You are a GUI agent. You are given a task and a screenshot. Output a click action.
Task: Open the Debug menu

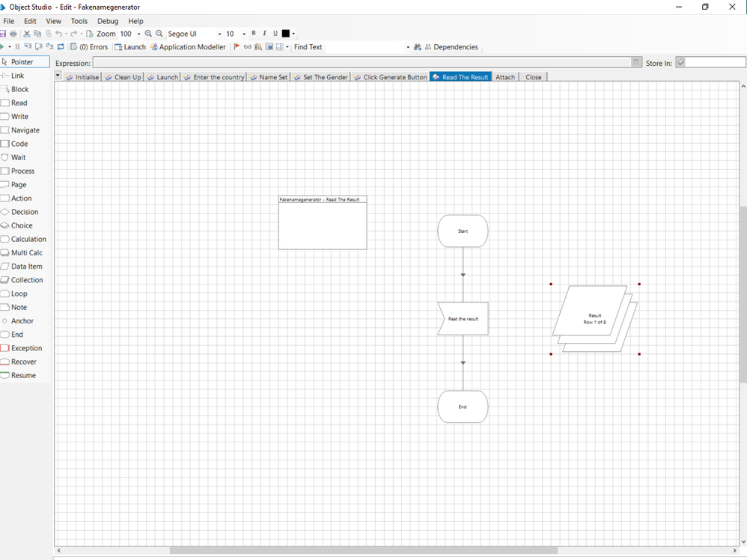pyautogui.click(x=108, y=21)
